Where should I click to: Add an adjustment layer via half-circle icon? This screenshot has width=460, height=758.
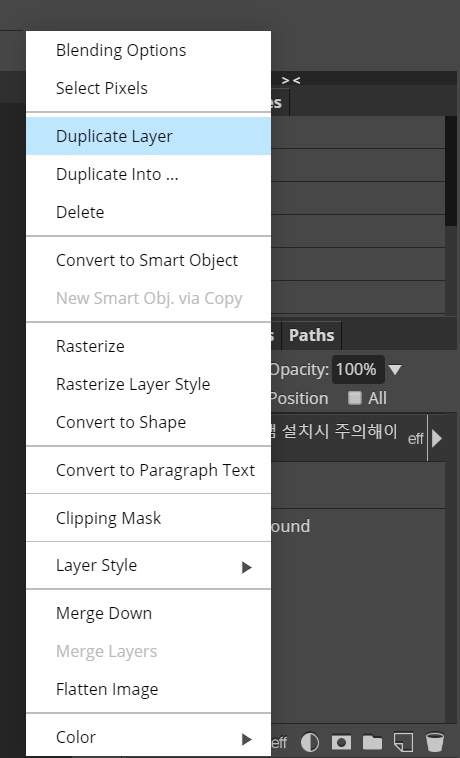click(x=310, y=742)
